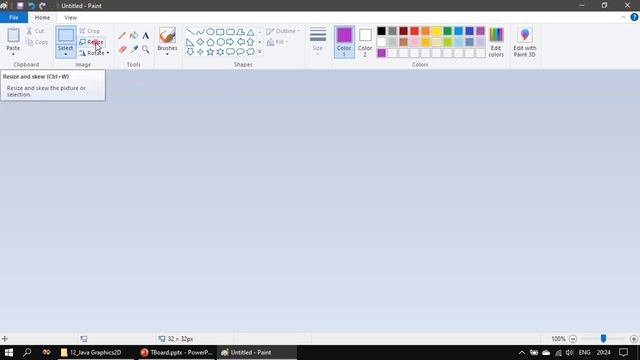Viewport: 640px width, 360px height.
Task: Choose the Rounded rectangle shape
Action: [230, 32]
